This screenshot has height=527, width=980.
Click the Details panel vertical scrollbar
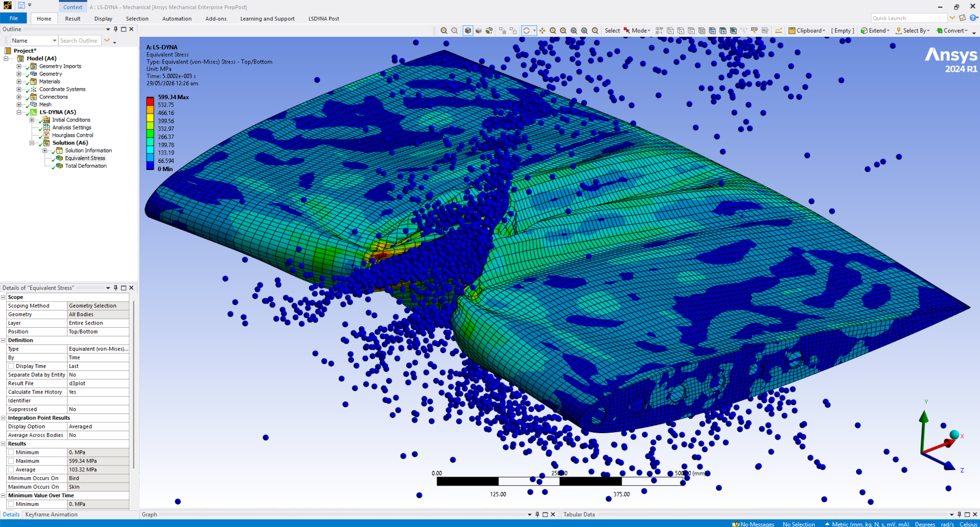pos(133,384)
